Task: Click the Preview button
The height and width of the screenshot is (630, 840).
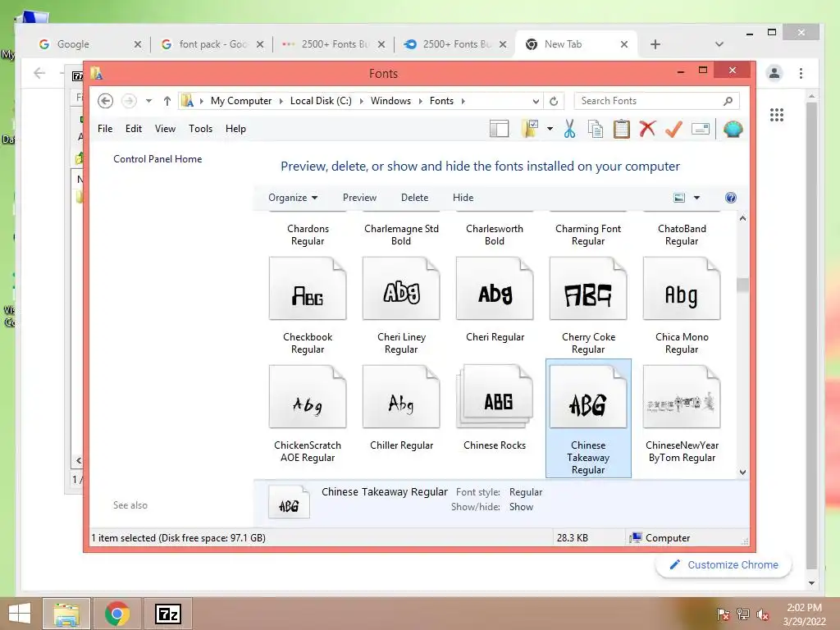Action: (x=359, y=198)
